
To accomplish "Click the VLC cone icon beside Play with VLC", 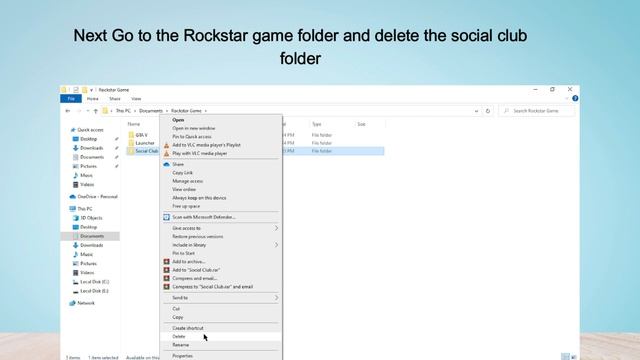I will point(167,153).
